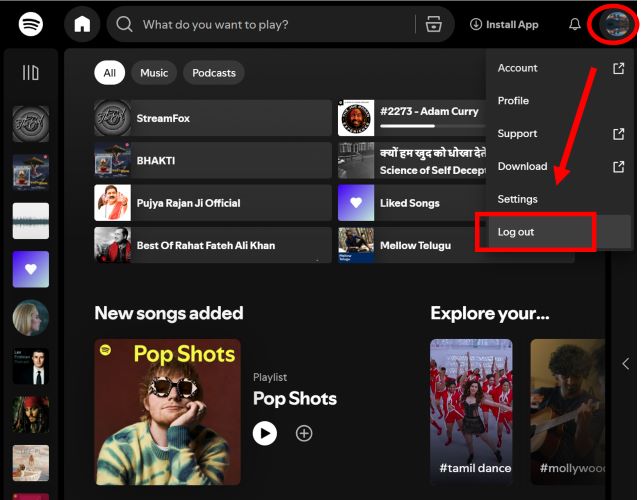Viewport: 644px width, 500px height.
Task: Expand Your Library sidebar icon
Action: coord(30,73)
